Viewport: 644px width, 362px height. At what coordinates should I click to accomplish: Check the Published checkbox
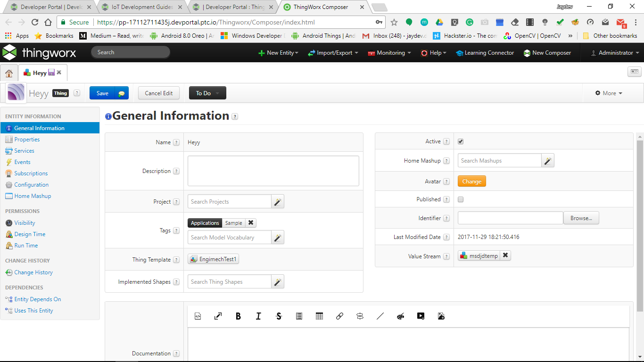pos(460,199)
